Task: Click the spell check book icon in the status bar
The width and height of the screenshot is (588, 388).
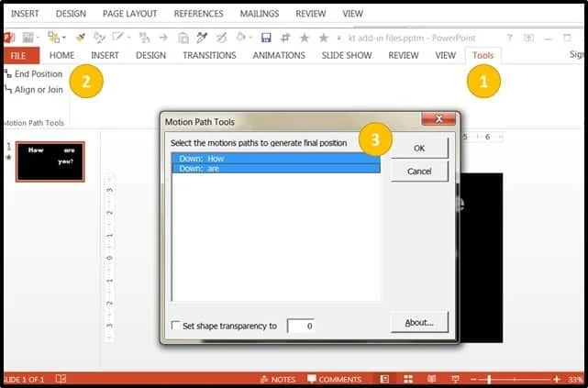Action: point(61,379)
